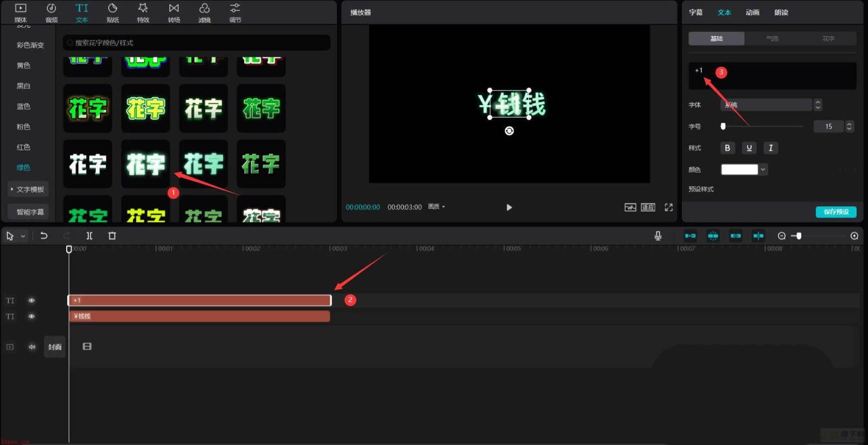This screenshot has width=868, height=445.
Task: Click the undo arrow in timeline toolbar
Action: pos(44,236)
